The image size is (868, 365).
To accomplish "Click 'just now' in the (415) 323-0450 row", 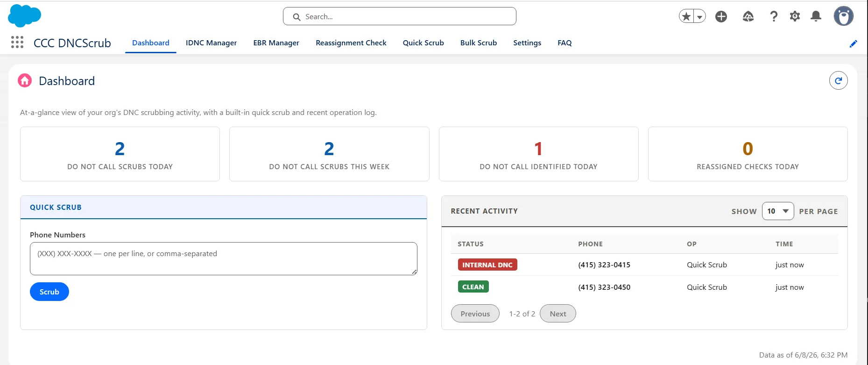I will (790, 287).
